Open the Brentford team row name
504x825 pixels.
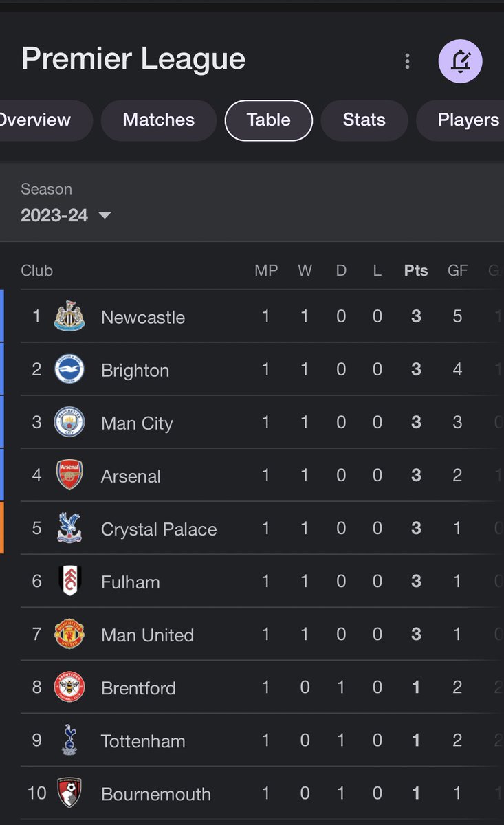(x=138, y=688)
